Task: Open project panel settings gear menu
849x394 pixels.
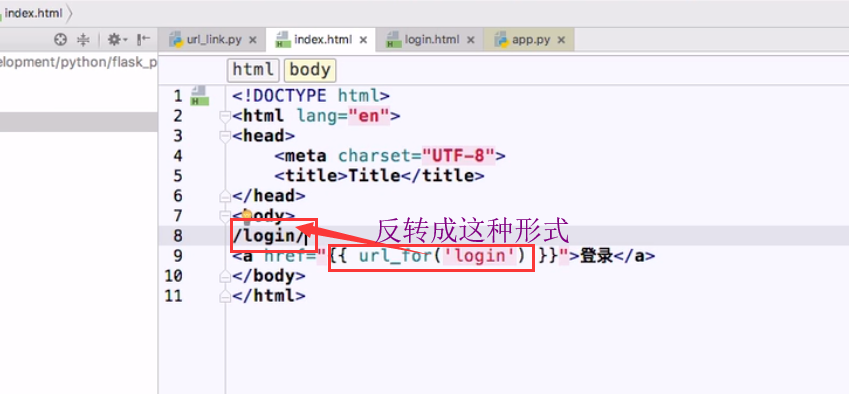Action: tap(116, 40)
